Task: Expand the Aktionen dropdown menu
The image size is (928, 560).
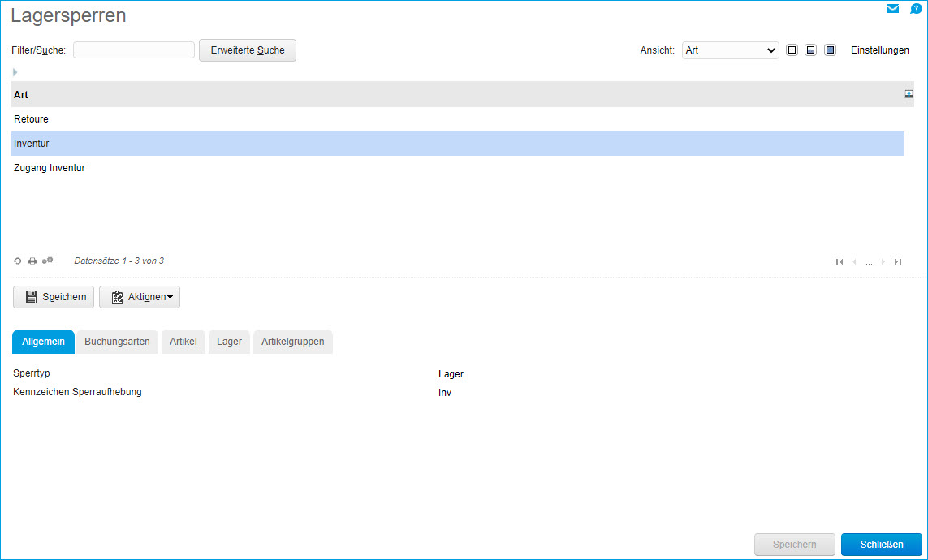Action: (x=140, y=297)
